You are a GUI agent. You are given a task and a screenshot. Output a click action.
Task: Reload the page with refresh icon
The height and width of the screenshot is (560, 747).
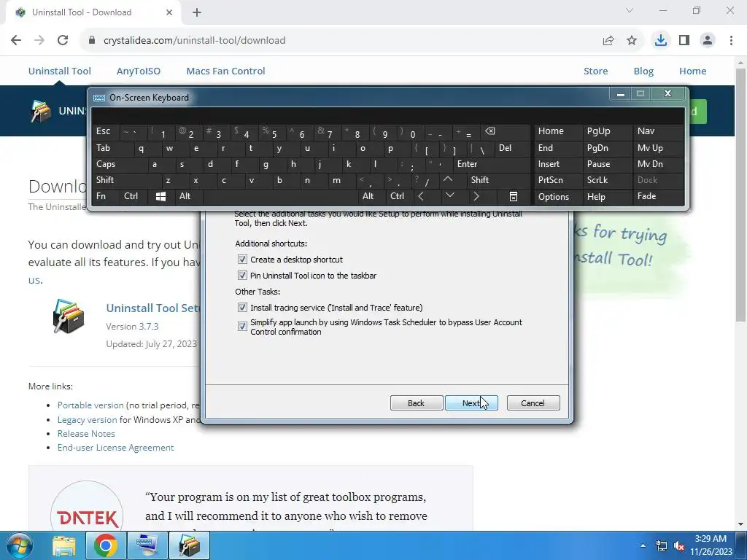click(x=63, y=41)
